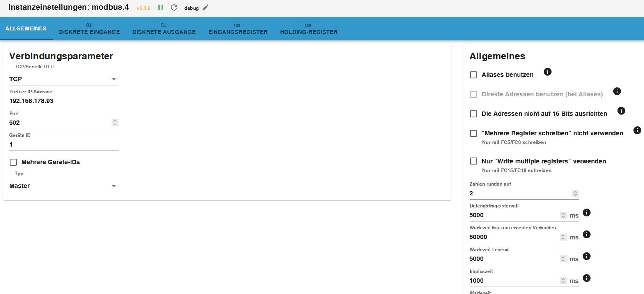
Task: Show info icon next to Wartezeit Lesend
Action: [x=587, y=256]
